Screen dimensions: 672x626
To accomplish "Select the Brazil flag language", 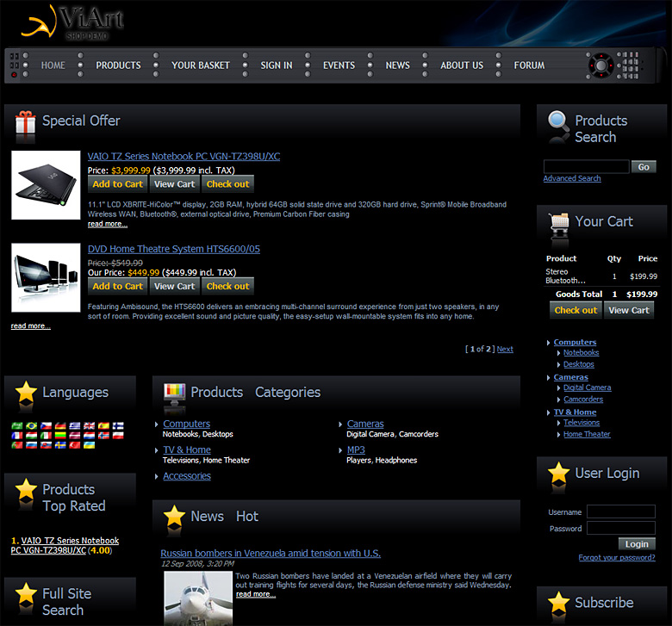I will click(x=31, y=425).
